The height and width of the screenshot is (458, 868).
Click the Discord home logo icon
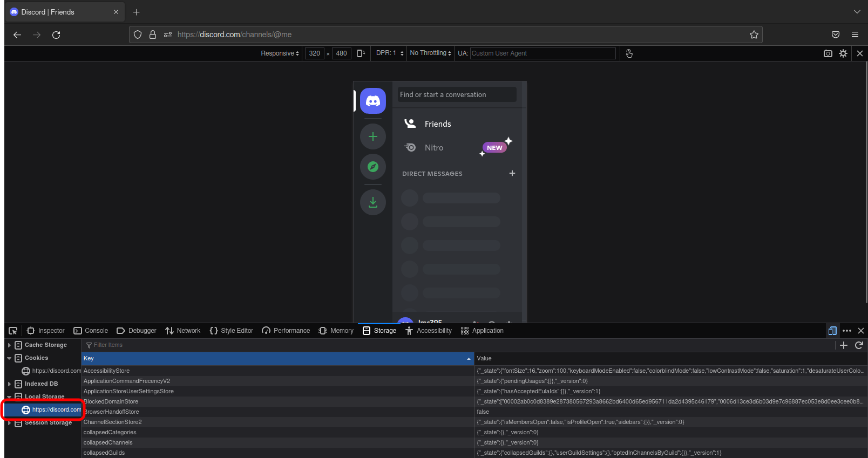pyautogui.click(x=372, y=101)
